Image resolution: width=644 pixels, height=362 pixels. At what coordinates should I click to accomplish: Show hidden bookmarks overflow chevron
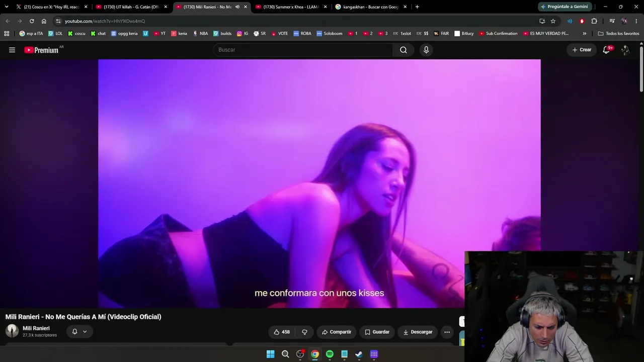pos(584,34)
